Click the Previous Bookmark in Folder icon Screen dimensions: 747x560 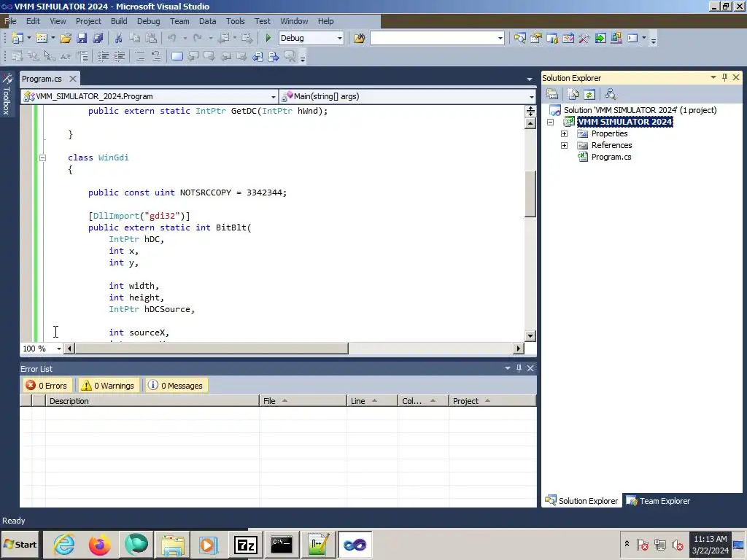(x=226, y=57)
